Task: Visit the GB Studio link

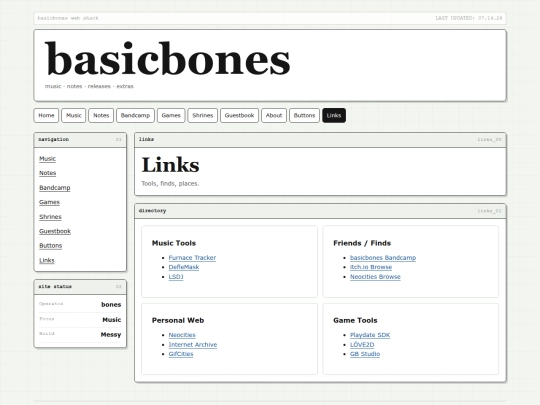Action: click(365, 354)
